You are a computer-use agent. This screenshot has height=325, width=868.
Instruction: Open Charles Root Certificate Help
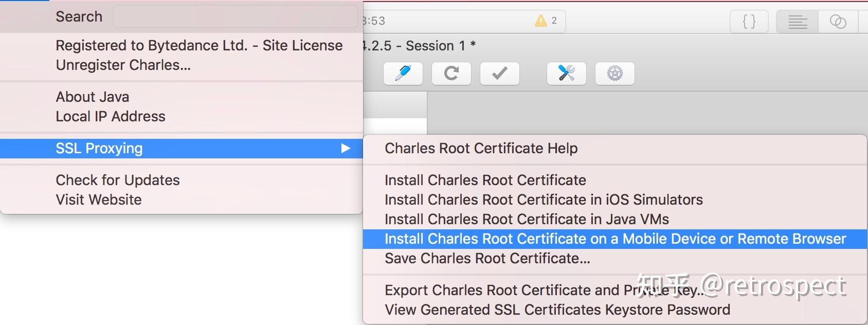615,148
